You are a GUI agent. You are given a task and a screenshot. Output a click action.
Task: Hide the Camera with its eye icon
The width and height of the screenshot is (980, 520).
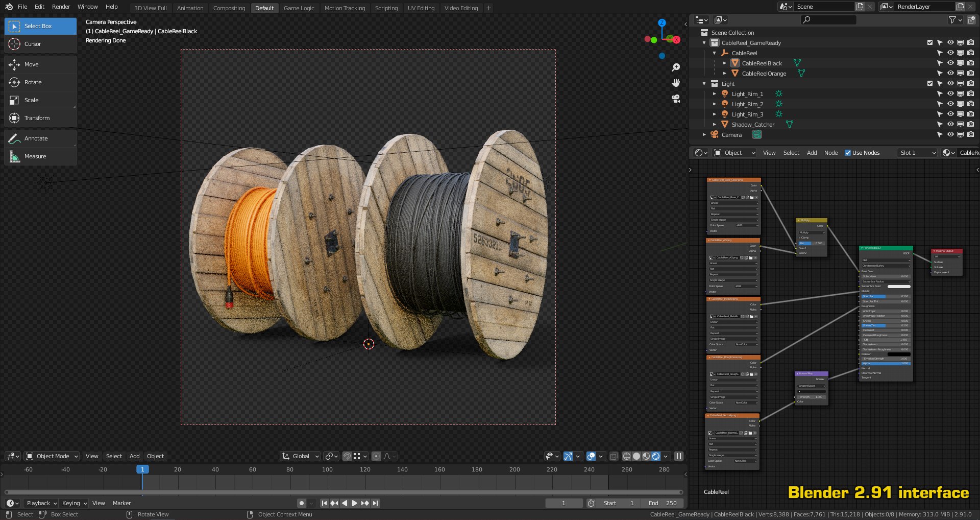tap(950, 135)
